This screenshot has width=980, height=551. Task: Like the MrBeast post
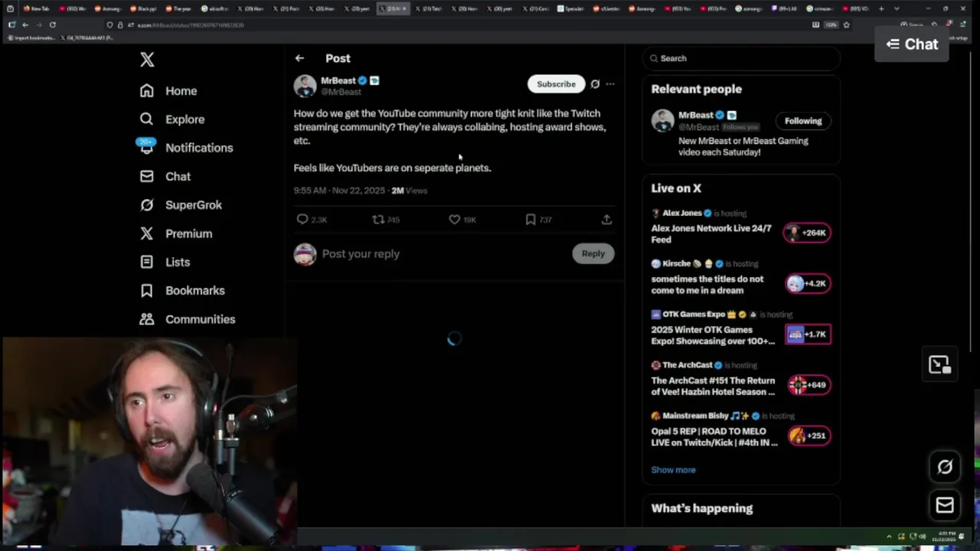[454, 220]
